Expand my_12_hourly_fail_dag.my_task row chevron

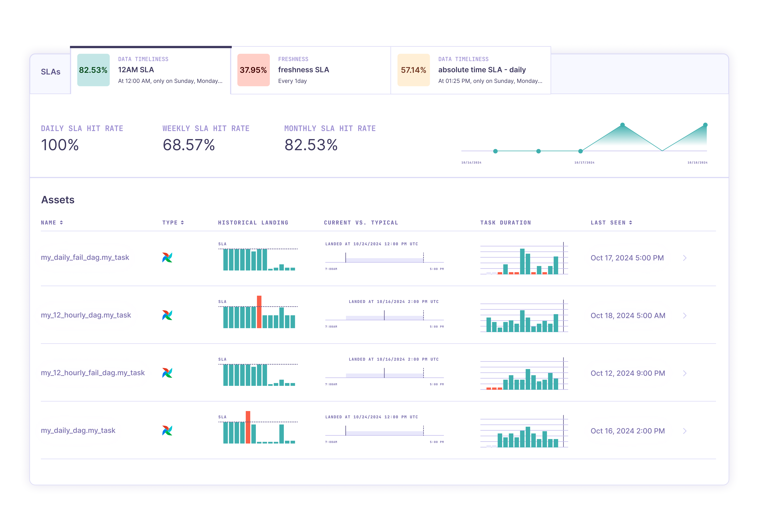(x=685, y=373)
